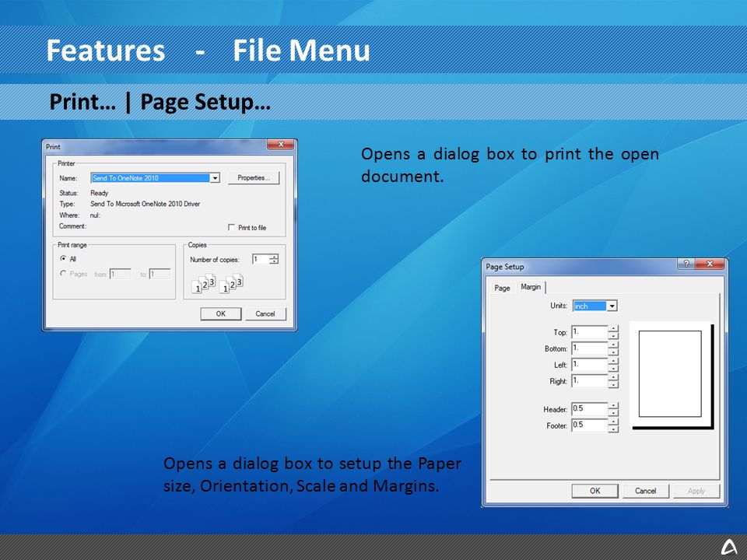
Task: Decrease the Header value with down arrow
Action: [x=614, y=412]
